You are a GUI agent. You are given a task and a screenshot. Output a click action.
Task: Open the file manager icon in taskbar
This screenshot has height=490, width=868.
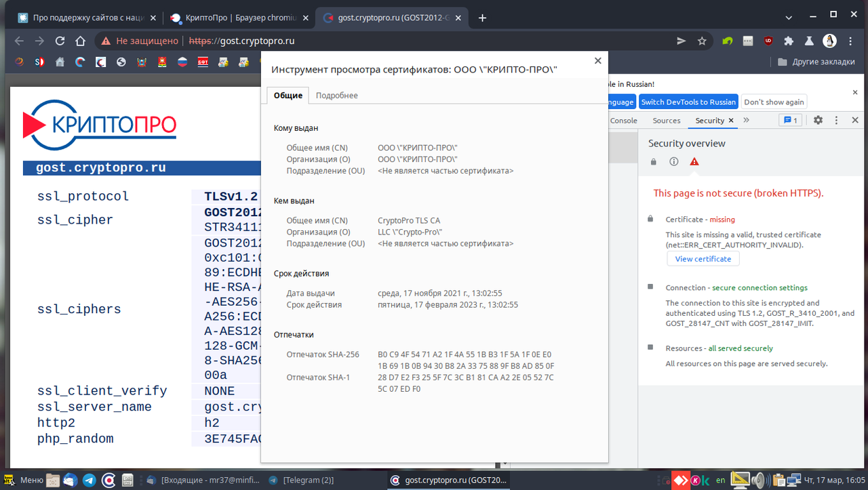pyautogui.click(x=53, y=481)
